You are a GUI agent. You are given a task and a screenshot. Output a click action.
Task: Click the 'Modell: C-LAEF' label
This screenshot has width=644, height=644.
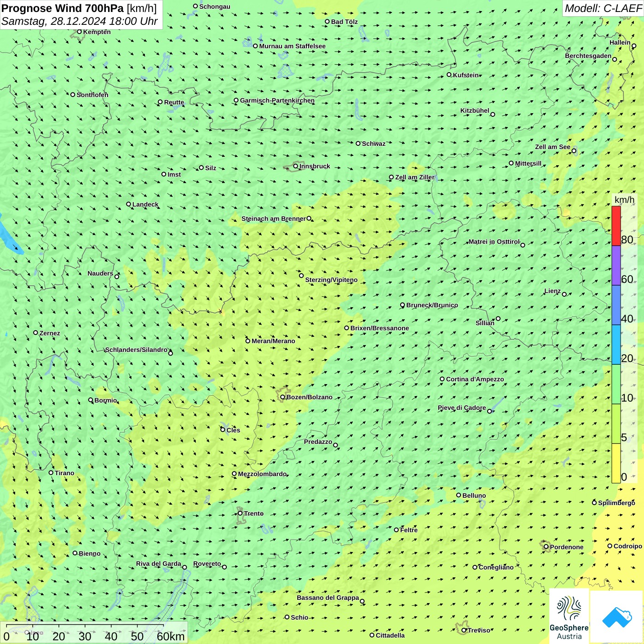[x=603, y=8]
